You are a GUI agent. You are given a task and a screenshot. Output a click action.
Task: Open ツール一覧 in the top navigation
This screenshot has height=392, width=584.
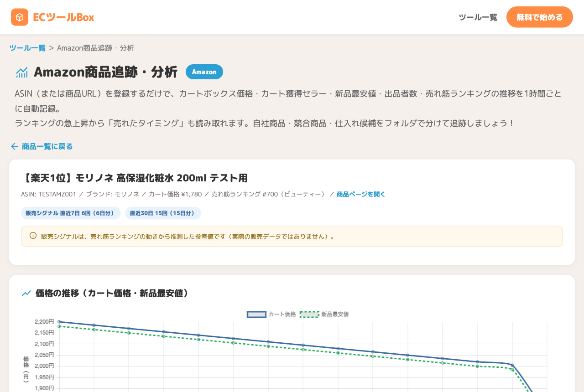click(x=478, y=17)
